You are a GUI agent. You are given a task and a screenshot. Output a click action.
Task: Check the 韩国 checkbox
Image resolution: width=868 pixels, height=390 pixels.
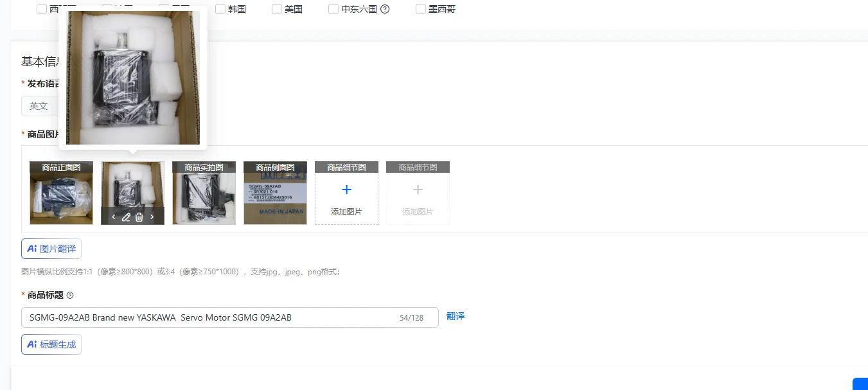coord(220,9)
